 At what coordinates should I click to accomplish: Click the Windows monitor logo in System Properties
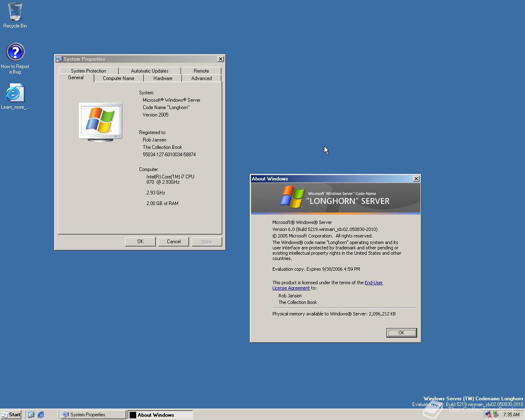100,122
